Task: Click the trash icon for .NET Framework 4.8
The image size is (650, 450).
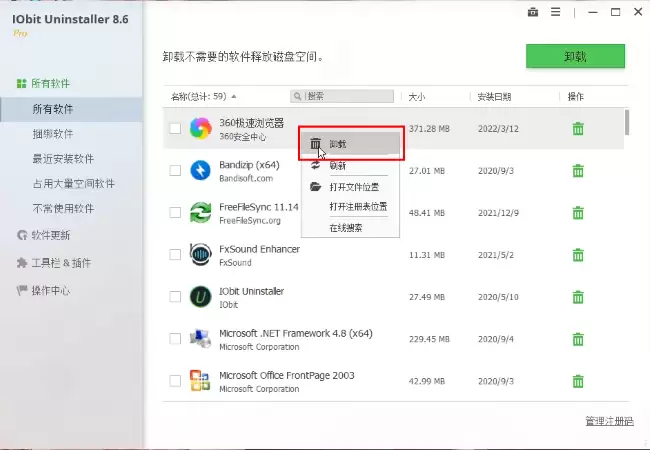Action: click(578, 339)
